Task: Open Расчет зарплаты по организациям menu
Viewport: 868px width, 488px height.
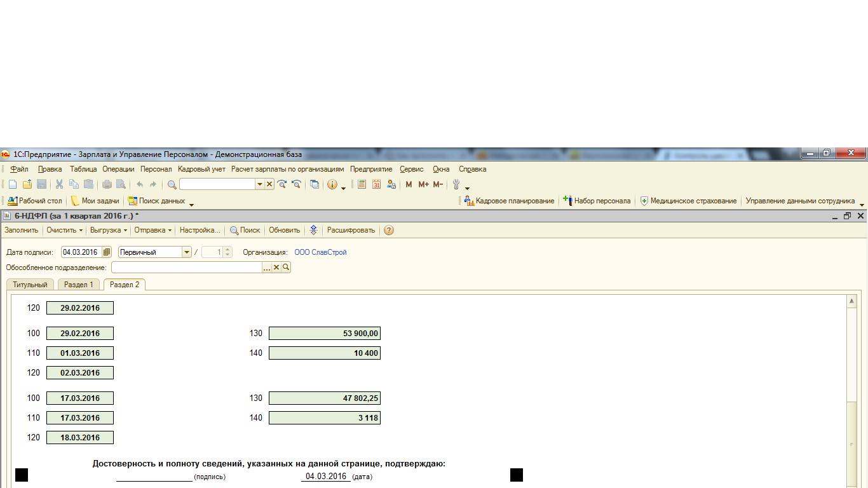Action: [x=287, y=169]
